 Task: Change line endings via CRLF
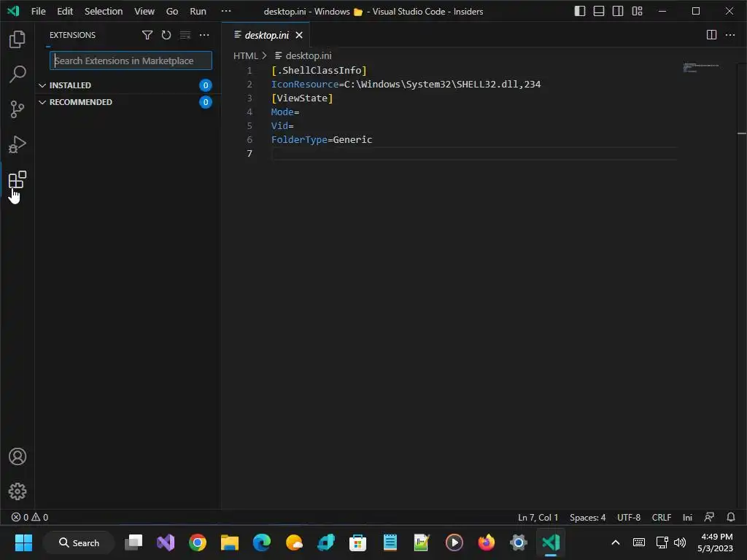661,517
